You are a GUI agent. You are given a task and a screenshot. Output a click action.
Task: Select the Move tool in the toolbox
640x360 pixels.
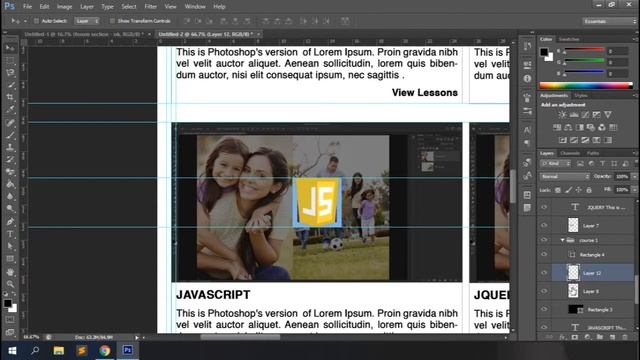tap(10, 48)
